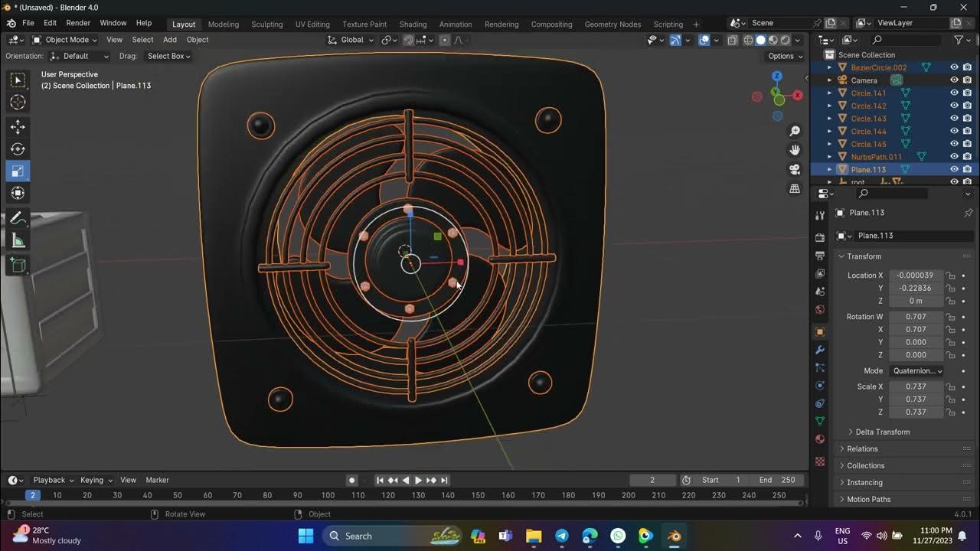Pin the Plane.113 properties panel
Viewport: 980px width, 551px height.
(968, 213)
